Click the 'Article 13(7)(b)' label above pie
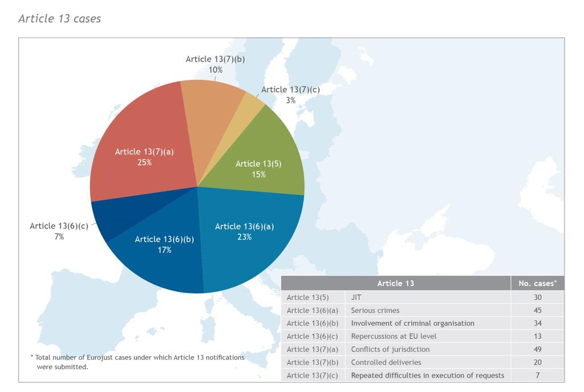The height and width of the screenshot is (392, 584). [x=215, y=59]
